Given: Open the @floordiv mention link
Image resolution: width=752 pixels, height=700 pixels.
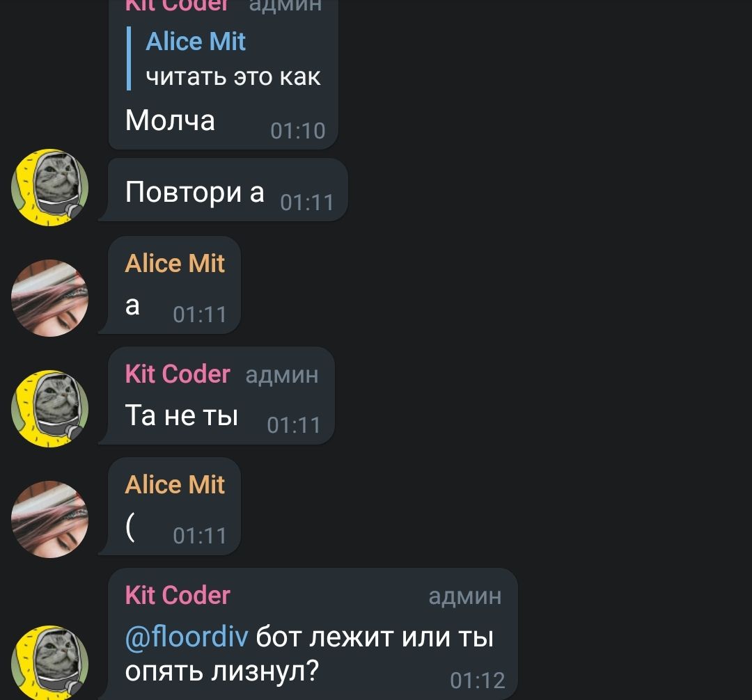Looking at the screenshot, I should click(187, 637).
